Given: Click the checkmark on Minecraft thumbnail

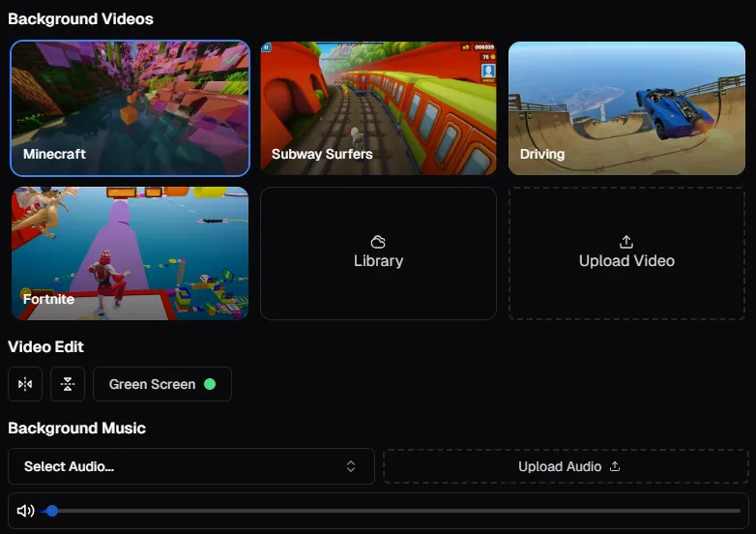Looking at the screenshot, I should point(231,58).
